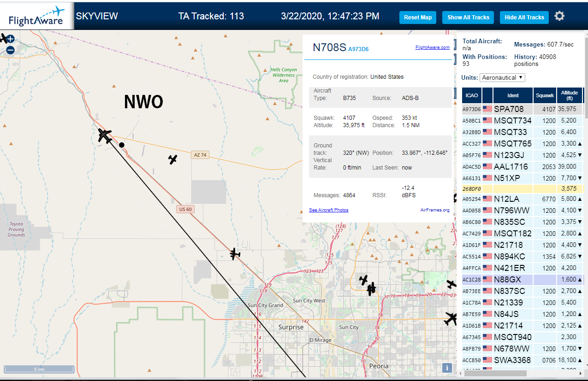The width and height of the screenshot is (588, 381).
Task: Open the map attribution info icon
Action: click(446, 368)
